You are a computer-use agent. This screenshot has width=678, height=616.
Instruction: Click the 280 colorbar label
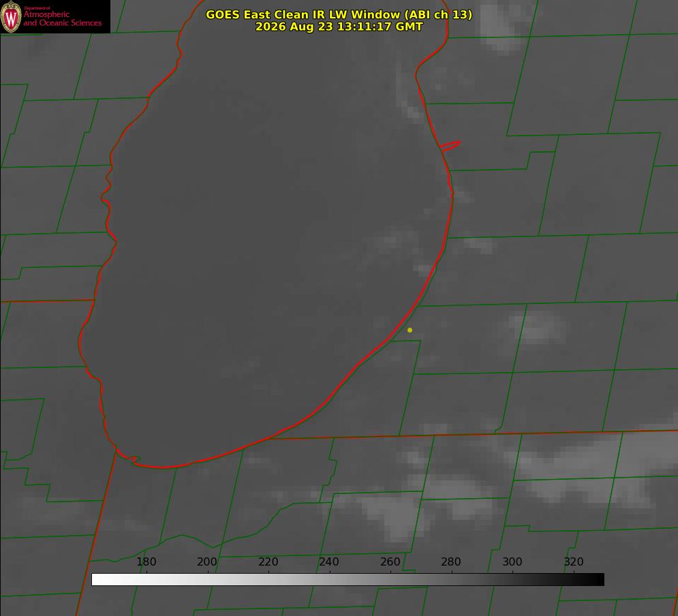point(451,561)
